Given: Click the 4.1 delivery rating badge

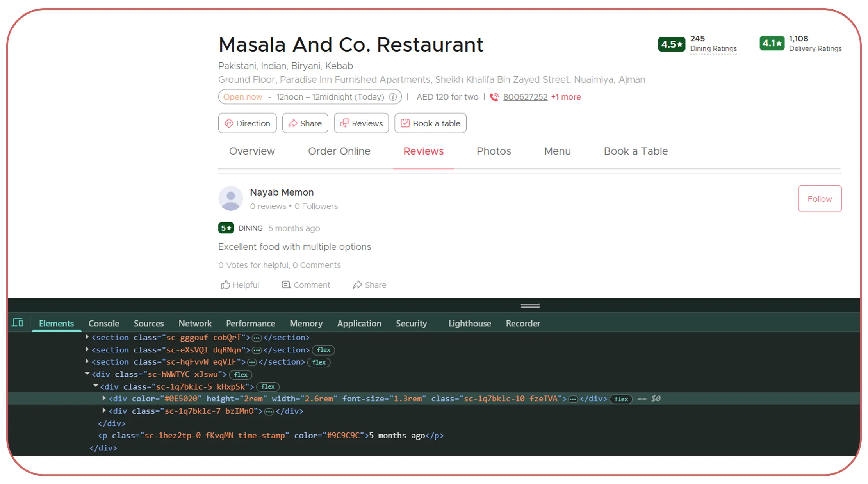Looking at the screenshot, I should pyautogui.click(x=772, y=43).
